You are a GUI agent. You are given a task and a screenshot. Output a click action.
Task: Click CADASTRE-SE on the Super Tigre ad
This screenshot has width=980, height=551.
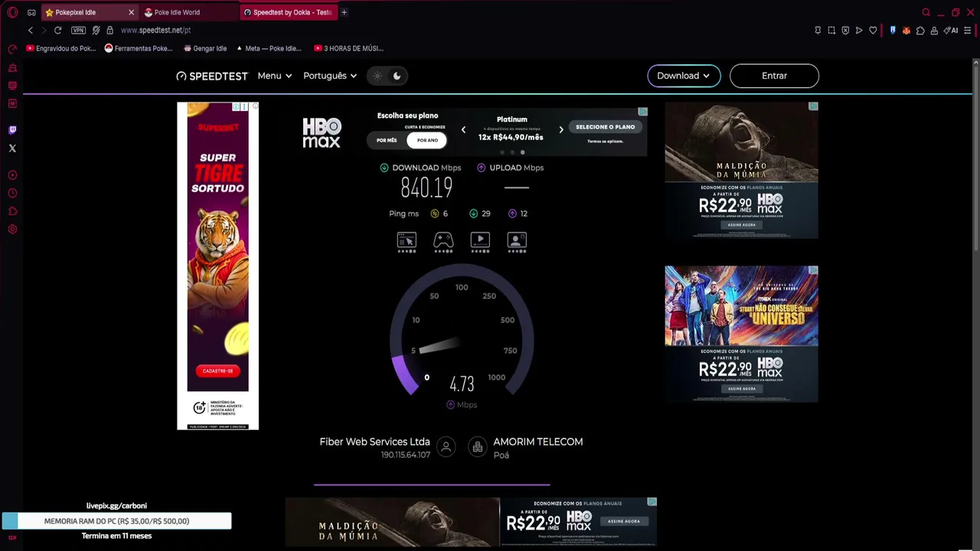(x=218, y=370)
